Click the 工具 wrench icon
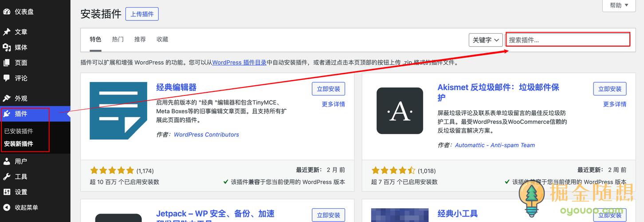Screen dimensions: 644x222 click(x=7, y=177)
